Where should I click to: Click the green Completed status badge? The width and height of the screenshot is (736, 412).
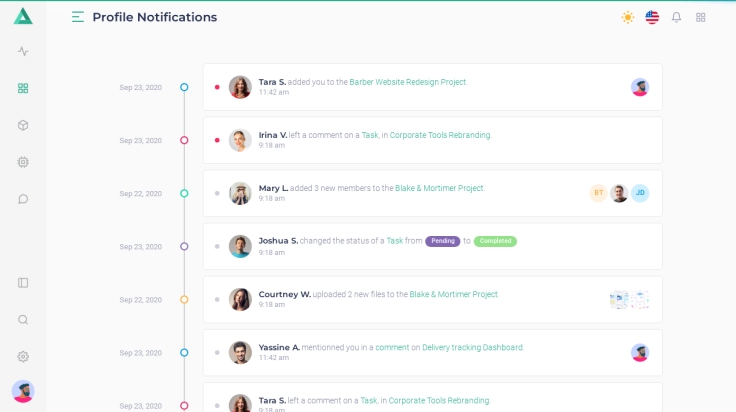[x=495, y=241]
